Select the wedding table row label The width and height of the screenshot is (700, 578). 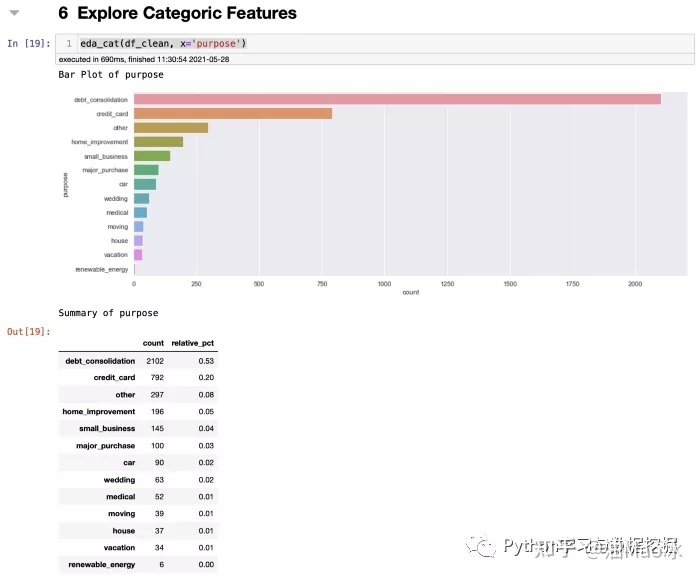119,480
